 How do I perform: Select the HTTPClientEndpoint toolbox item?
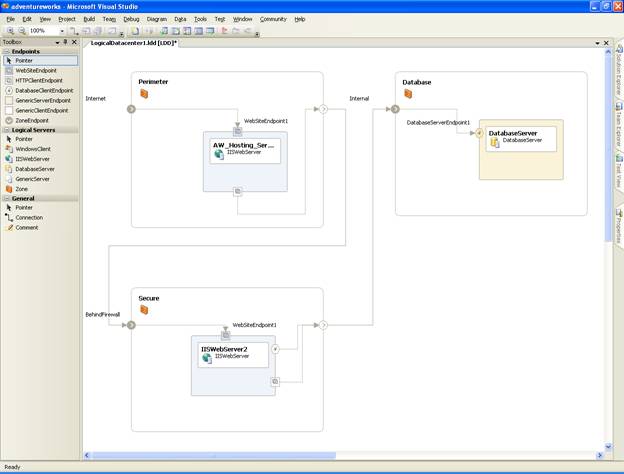(41, 80)
